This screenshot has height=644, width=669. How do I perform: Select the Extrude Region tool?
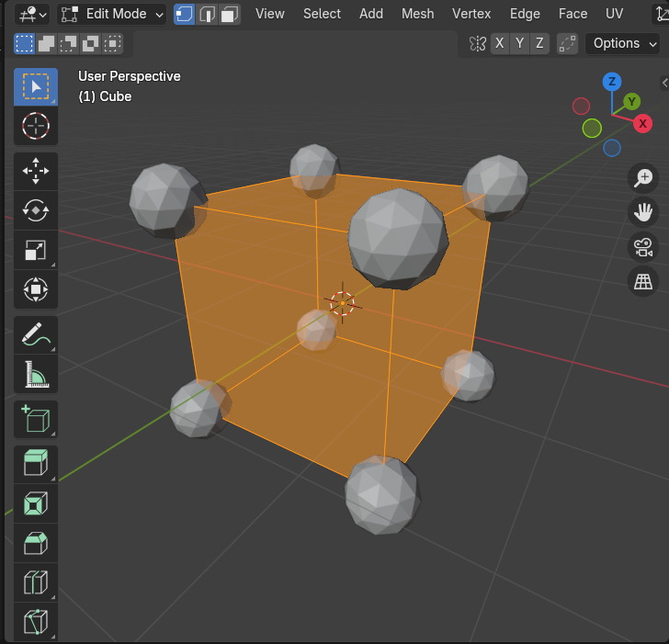pos(36,464)
